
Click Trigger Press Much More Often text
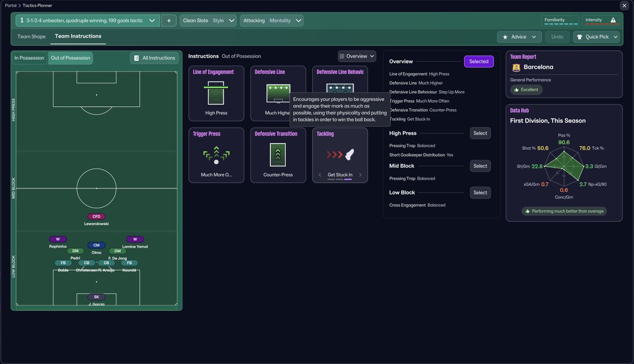419,101
